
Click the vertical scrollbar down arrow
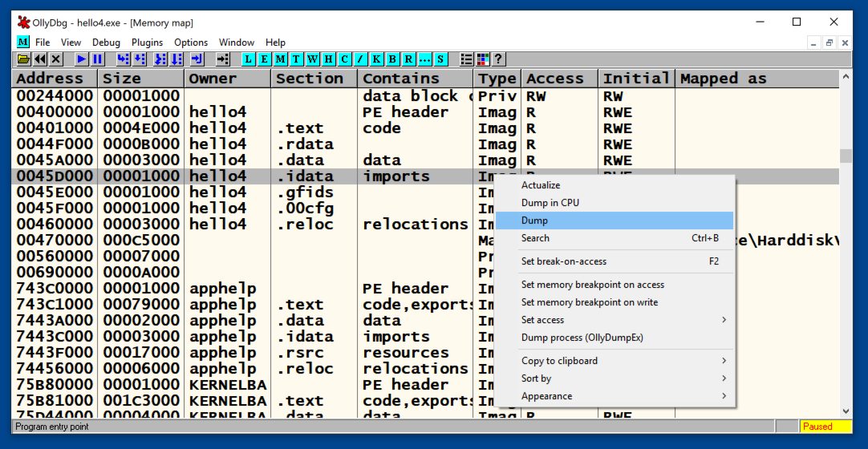pyautogui.click(x=846, y=411)
